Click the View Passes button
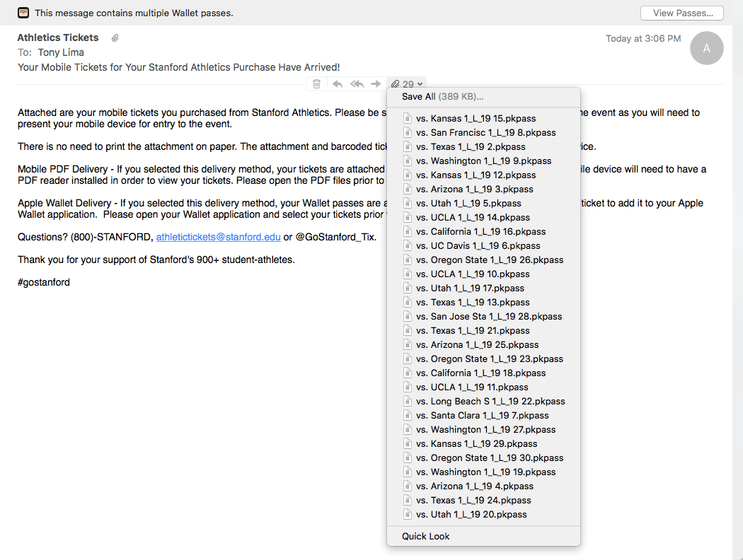The height and width of the screenshot is (560, 743). pyautogui.click(x=682, y=13)
